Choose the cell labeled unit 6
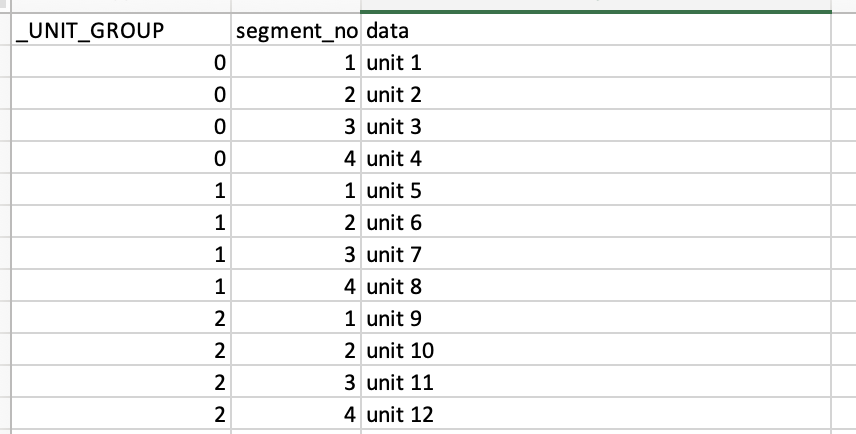Viewport: 856px width, 434px height. pos(596,221)
